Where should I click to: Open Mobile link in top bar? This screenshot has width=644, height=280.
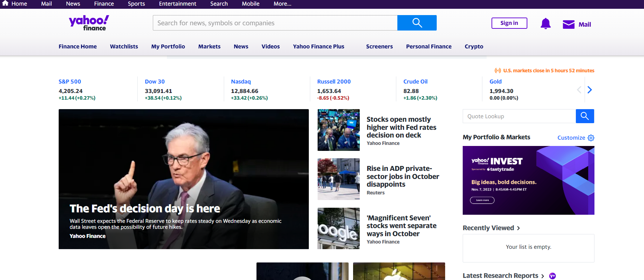coord(251,4)
